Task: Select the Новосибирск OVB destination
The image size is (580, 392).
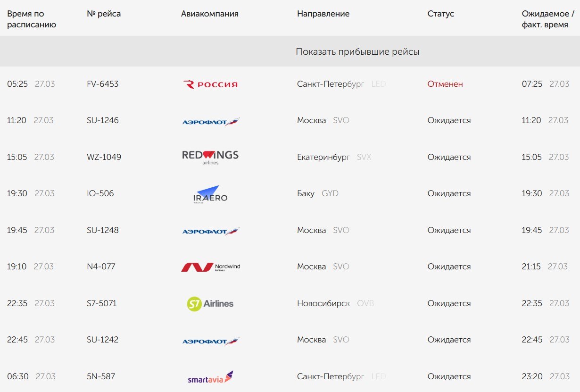Action: click(335, 303)
